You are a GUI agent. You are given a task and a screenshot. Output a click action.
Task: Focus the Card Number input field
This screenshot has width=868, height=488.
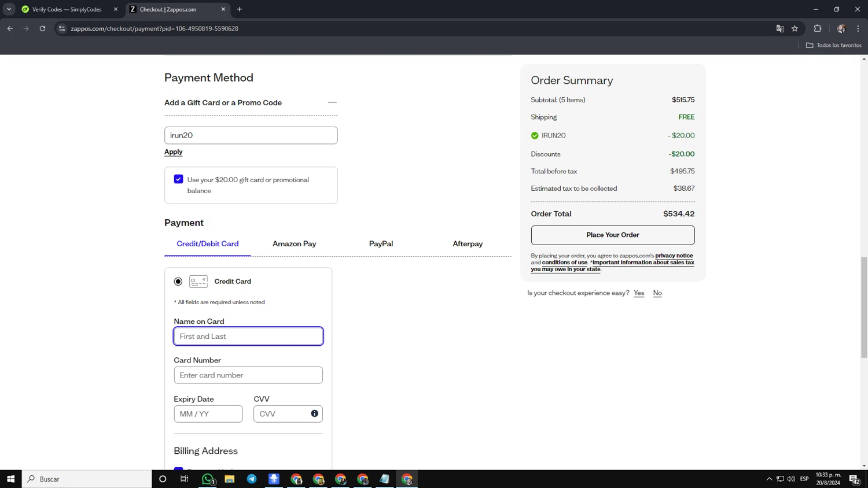[x=248, y=375]
